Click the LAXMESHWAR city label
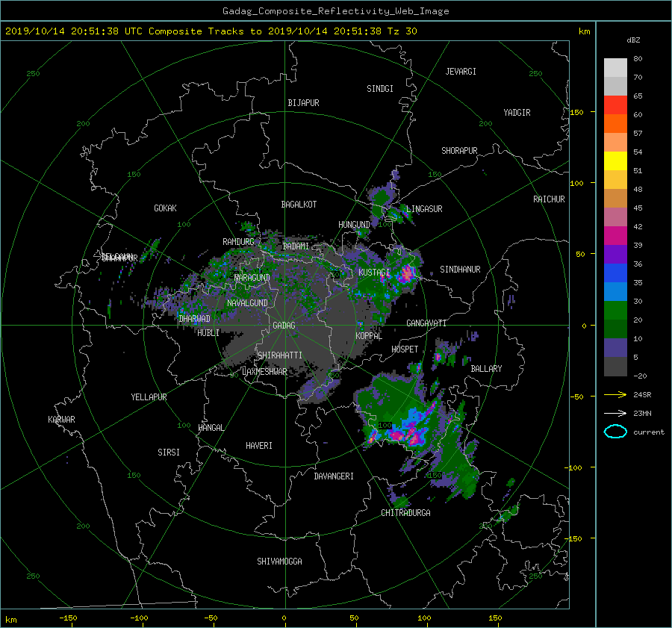 (x=264, y=372)
